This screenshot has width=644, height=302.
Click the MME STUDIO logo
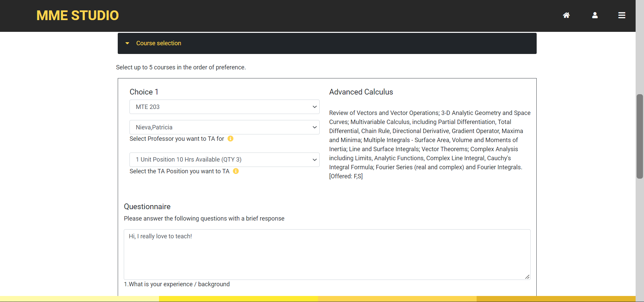(77, 15)
